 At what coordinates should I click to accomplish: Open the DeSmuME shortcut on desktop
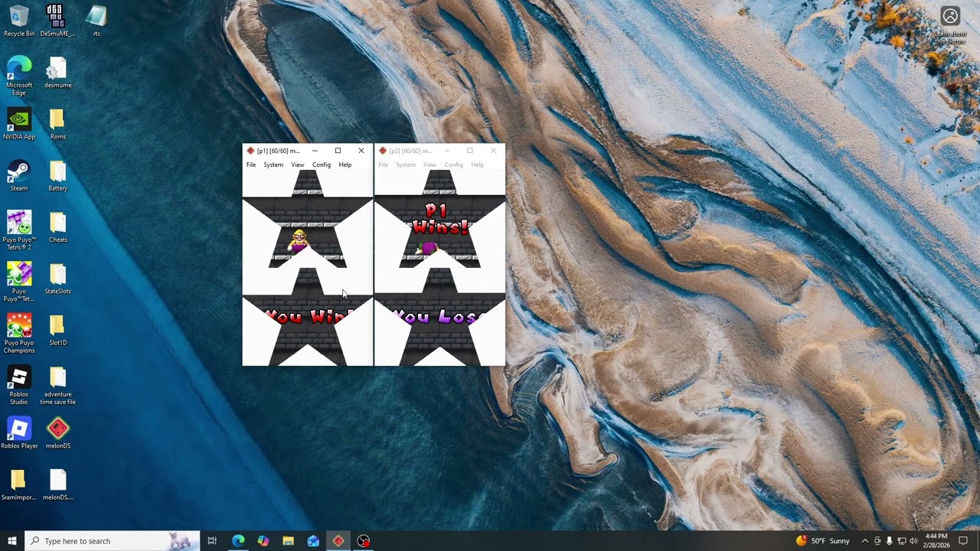click(x=57, y=21)
